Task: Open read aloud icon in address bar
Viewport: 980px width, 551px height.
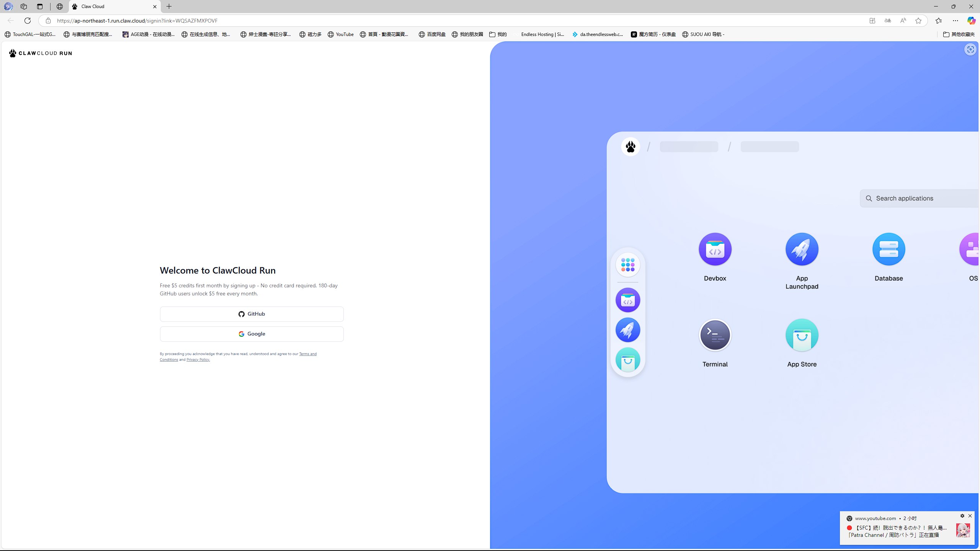Action: [903, 21]
